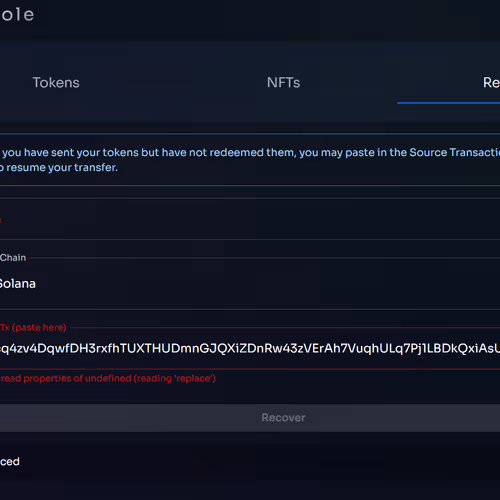Click the Recover button
Viewport: 500px width, 500px height.
(250, 418)
